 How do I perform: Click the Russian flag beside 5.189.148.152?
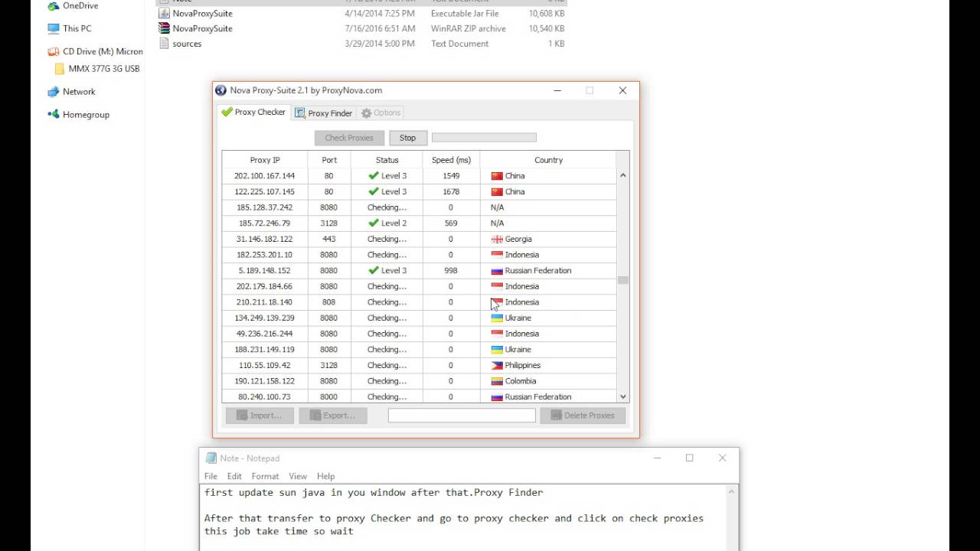pos(497,270)
